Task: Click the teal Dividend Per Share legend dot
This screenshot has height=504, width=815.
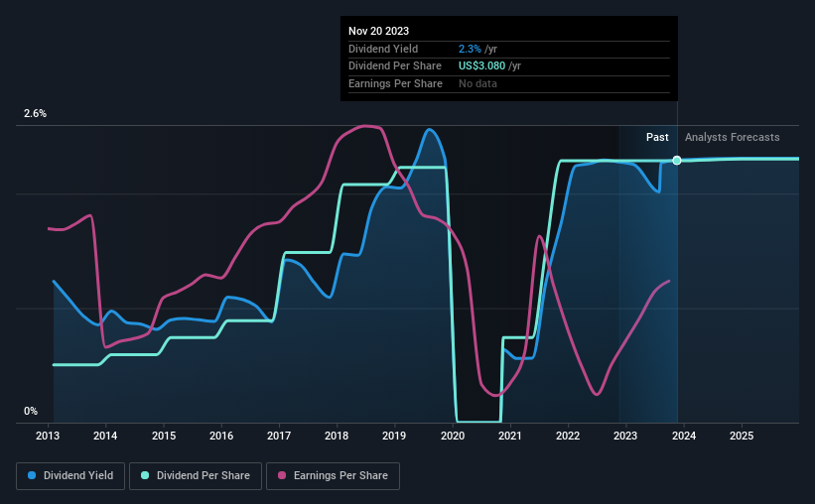Action: pyautogui.click(x=145, y=475)
